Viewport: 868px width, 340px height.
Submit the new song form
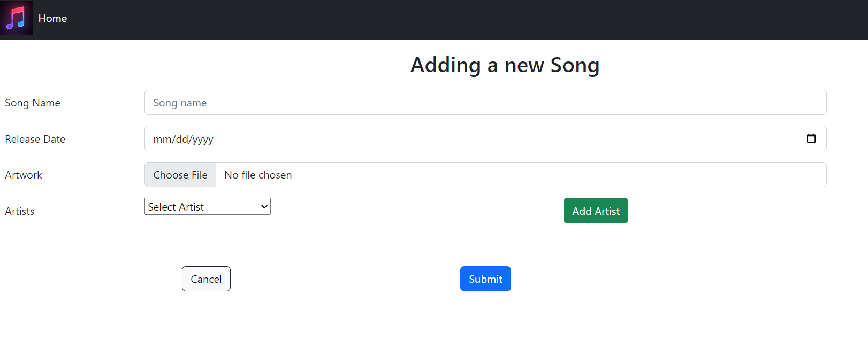point(485,279)
